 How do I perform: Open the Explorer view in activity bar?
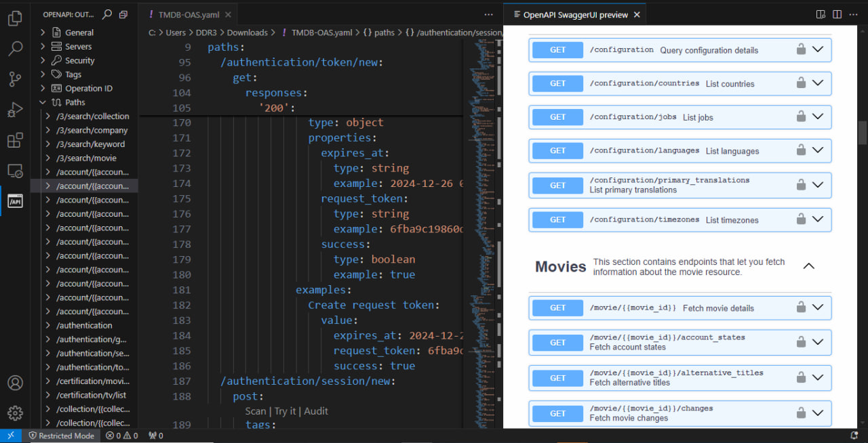[15, 18]
